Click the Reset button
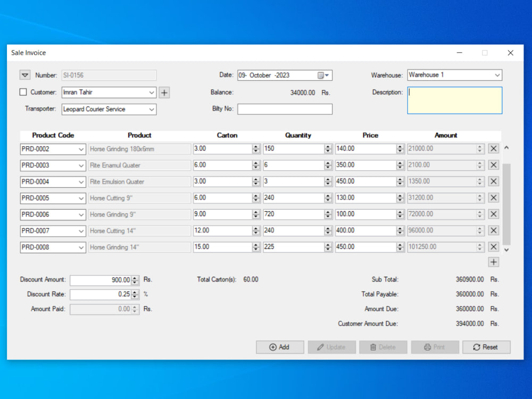The image size is (532, 399). [486, 347]
